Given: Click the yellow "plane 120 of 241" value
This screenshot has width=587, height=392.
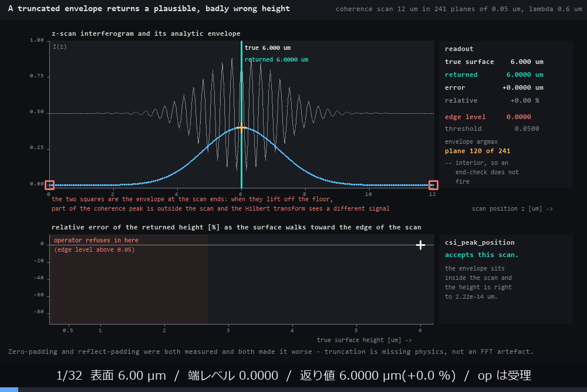Looking at the screenshot, I should [477, 151].
